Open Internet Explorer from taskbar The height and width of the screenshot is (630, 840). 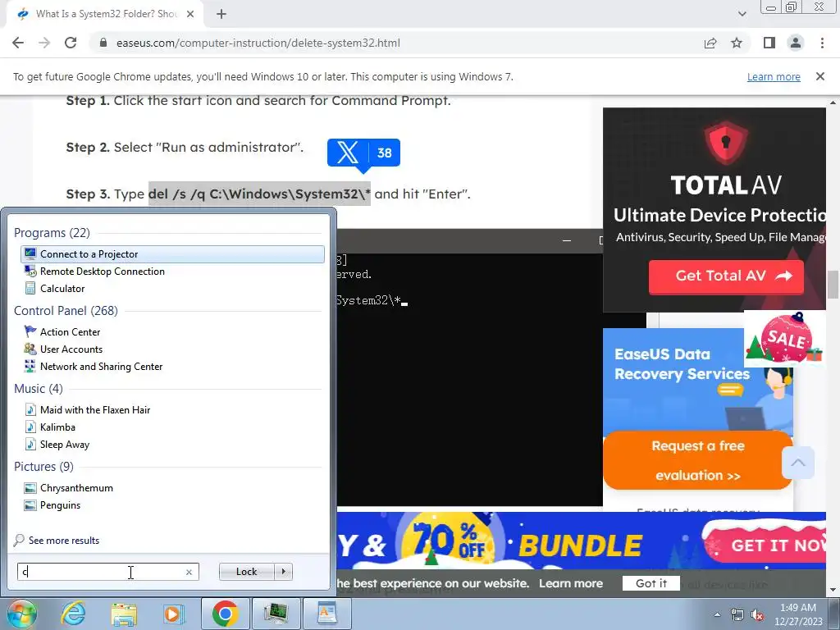click(73, 614)
